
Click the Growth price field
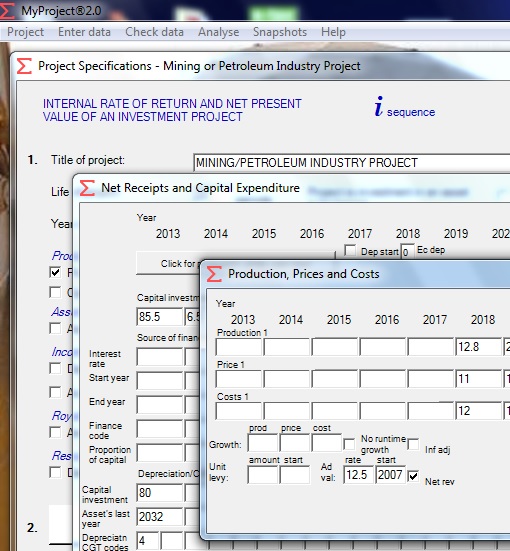tap(295, 443)
